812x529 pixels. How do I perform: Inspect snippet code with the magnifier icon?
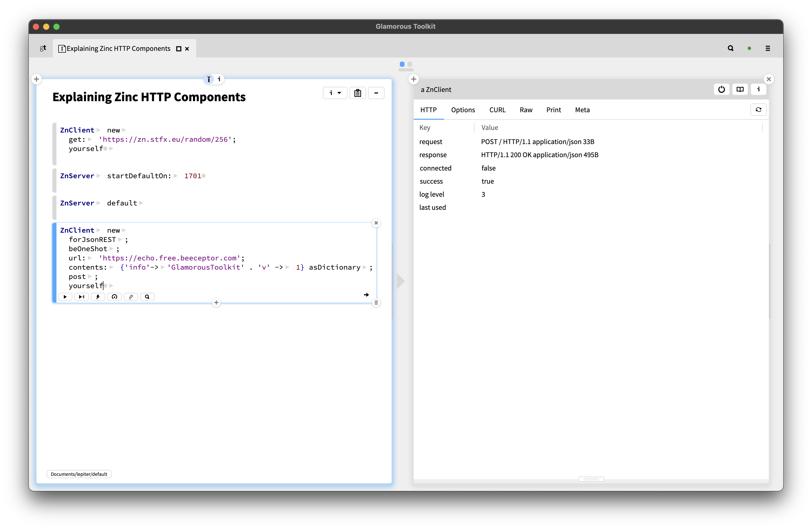click(x=147, y=297)
